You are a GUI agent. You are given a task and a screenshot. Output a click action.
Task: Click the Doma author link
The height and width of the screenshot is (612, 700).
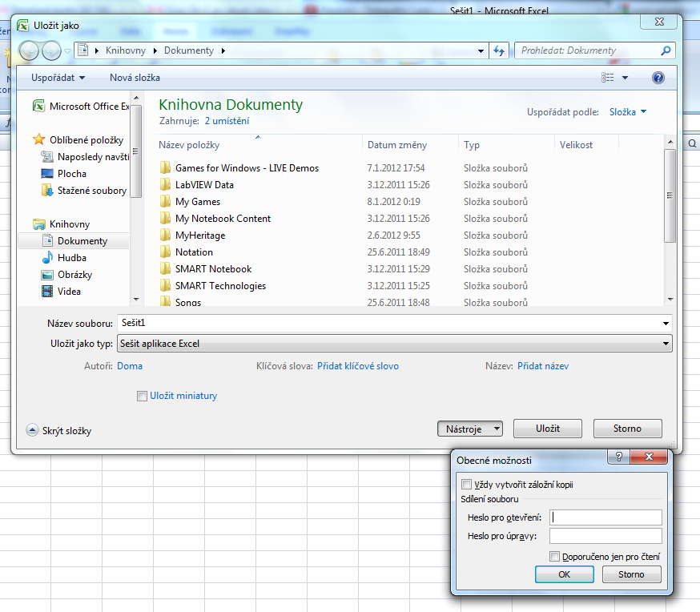pyautogui.click(x=130, y=366)
